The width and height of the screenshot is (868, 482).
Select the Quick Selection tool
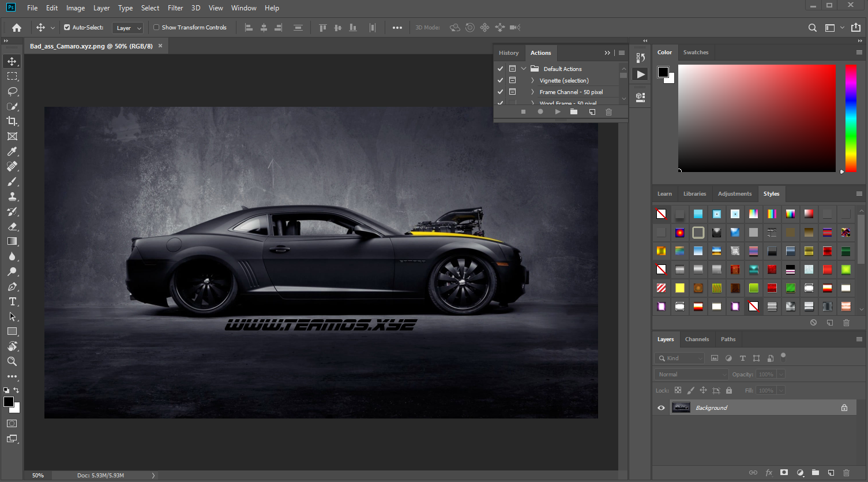tap(12, 106)
